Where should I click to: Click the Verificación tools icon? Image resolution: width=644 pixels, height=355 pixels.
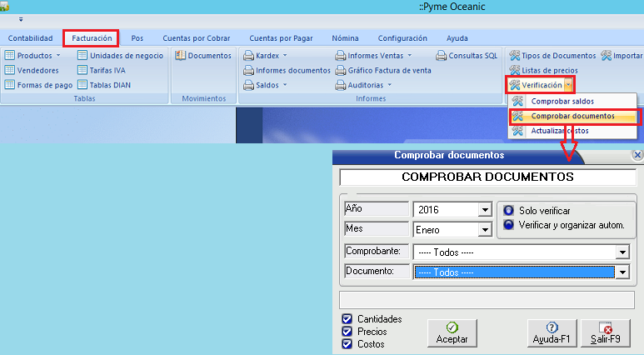pyautogui.click(x=515, y=85)
